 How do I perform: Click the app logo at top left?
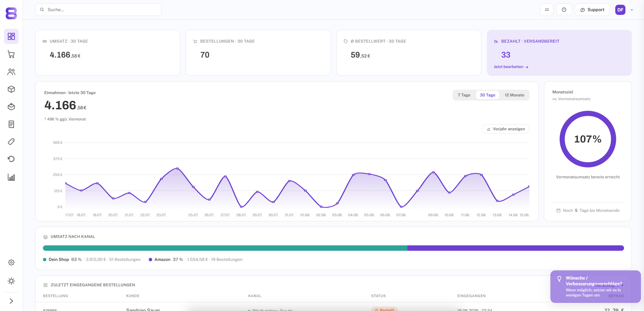11,13
